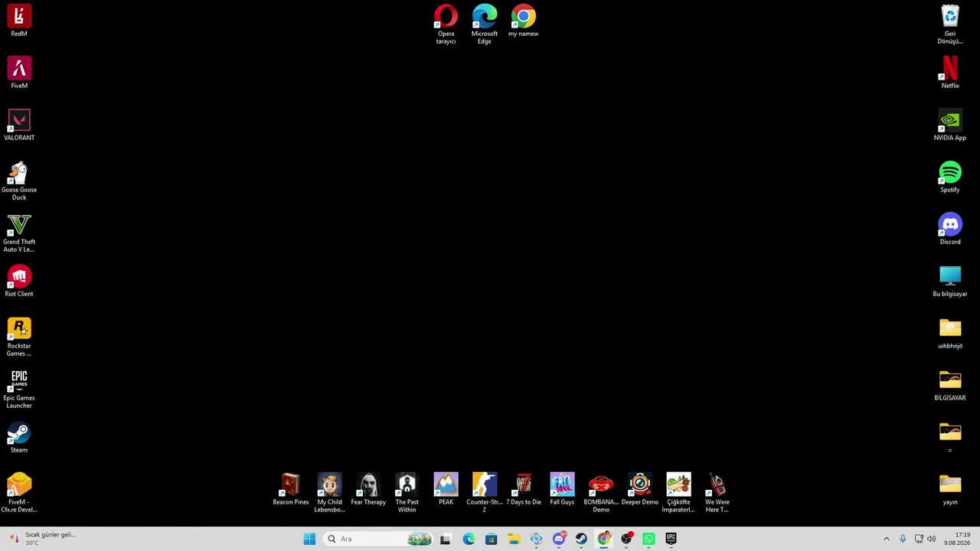This screenshot has width=980, height=551.
Task: Select the NVIDIA App desktop shortcut
Action: (x=950, y=125)
